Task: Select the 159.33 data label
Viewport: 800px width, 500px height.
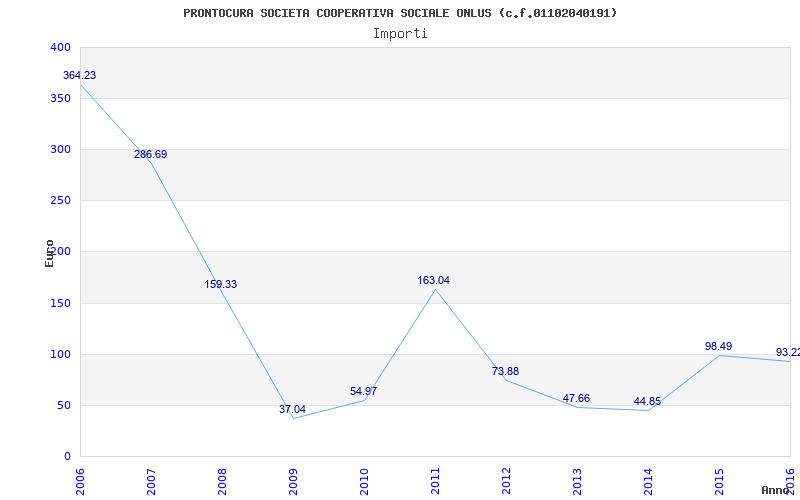Action: [221, 285]
